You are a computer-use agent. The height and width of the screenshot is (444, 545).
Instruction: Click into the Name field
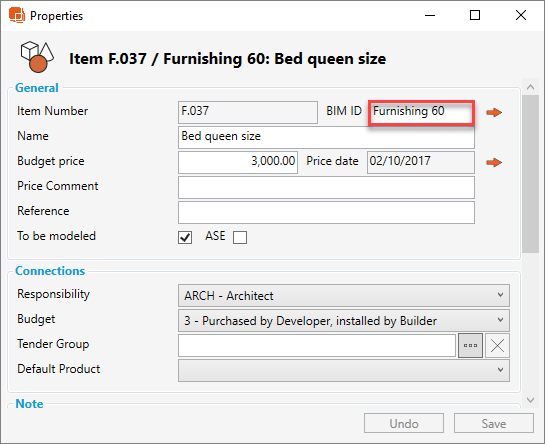click(x=326, y=137)
